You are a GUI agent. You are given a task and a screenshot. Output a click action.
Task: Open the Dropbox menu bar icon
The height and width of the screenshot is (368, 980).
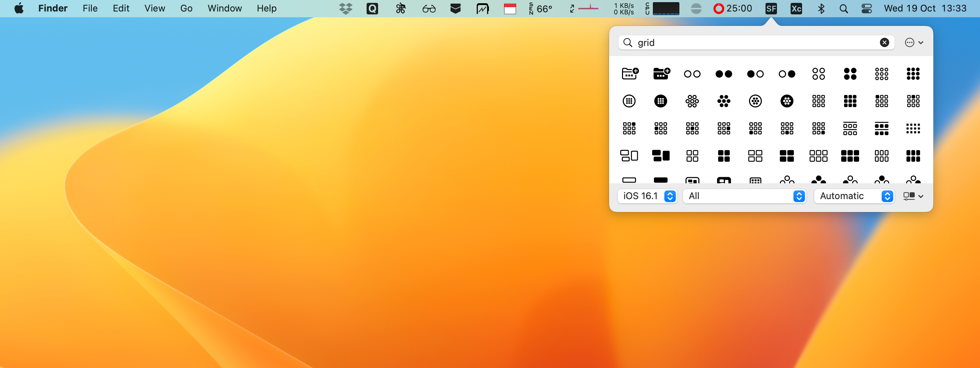click(345, 8)
